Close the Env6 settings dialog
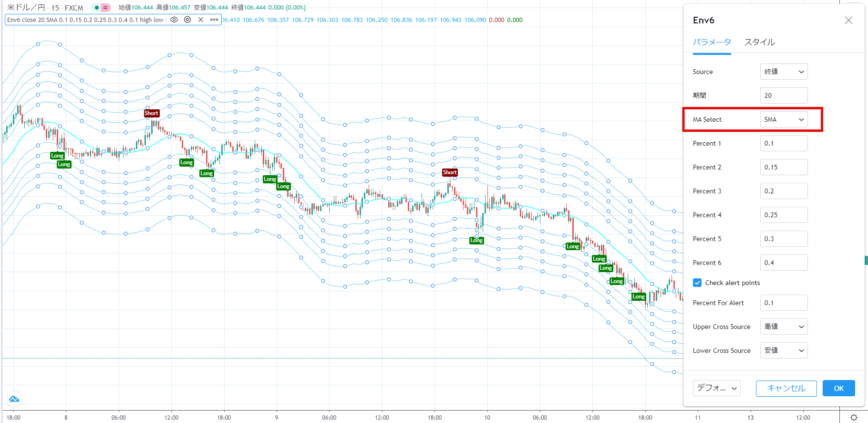Image resolution: width=868 pixels, height=423 pixels. coord(848,20)
